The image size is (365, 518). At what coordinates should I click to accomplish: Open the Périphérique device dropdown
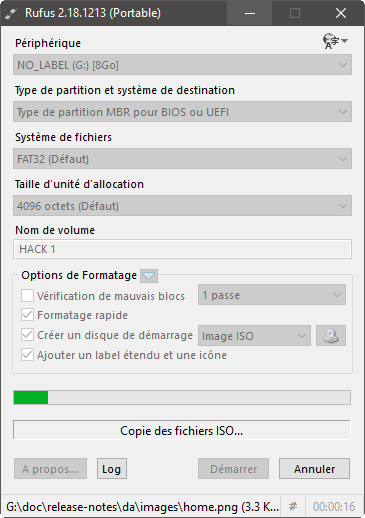182,65
